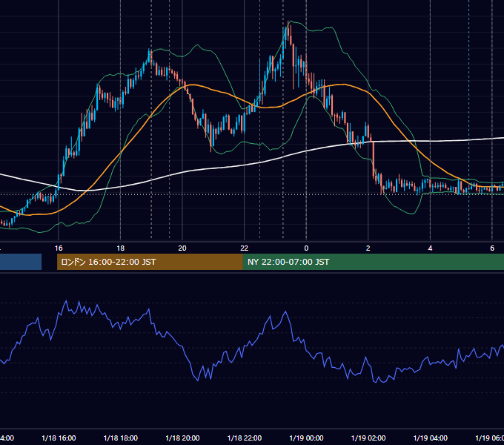The image size is (504, 445).
Task: Select the London 16:00-22:00 JST session bar
Action: click(150, 262)
